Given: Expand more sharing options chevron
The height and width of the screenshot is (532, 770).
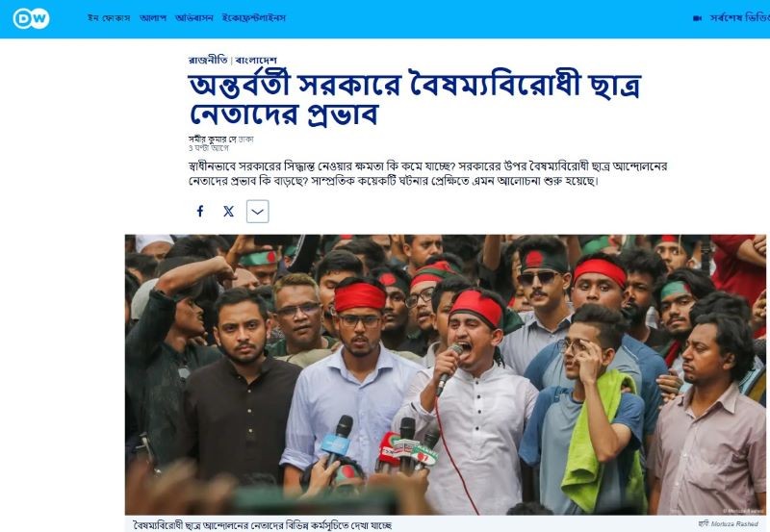Looking at the screenshot, I should 258,212.
